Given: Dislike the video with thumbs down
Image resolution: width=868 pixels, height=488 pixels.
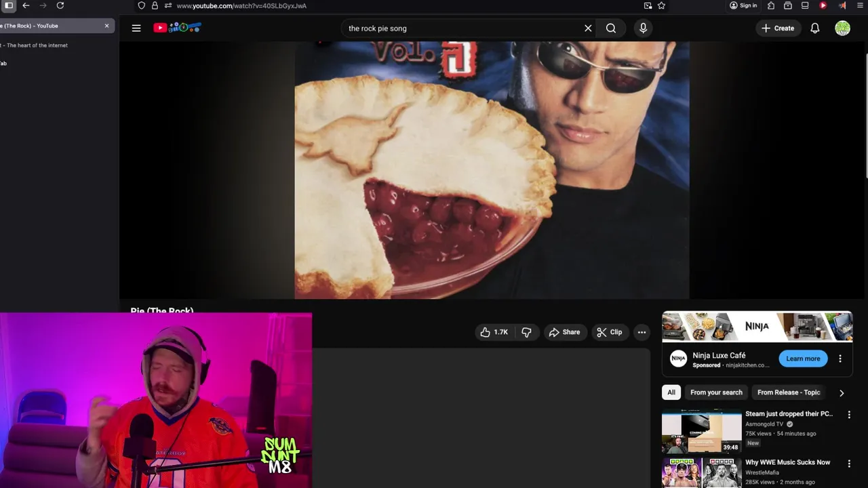Looking at the screenshot, I should point(526,332).
